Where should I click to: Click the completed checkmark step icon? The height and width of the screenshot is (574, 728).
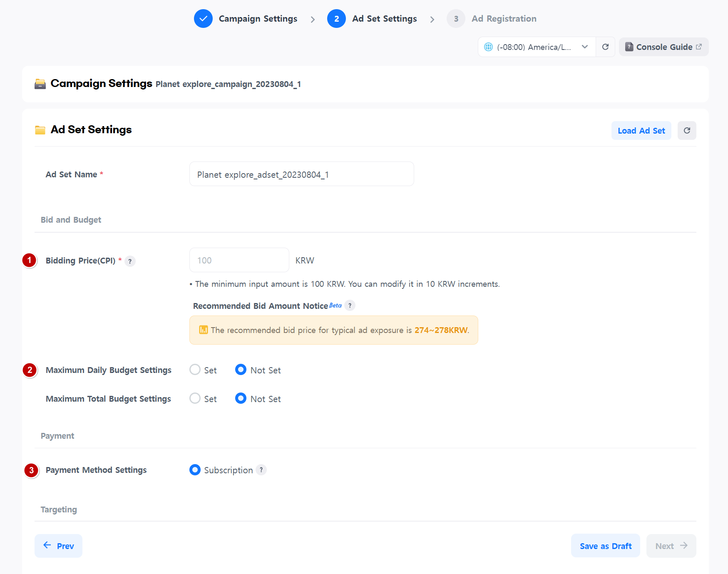[203, 19]
